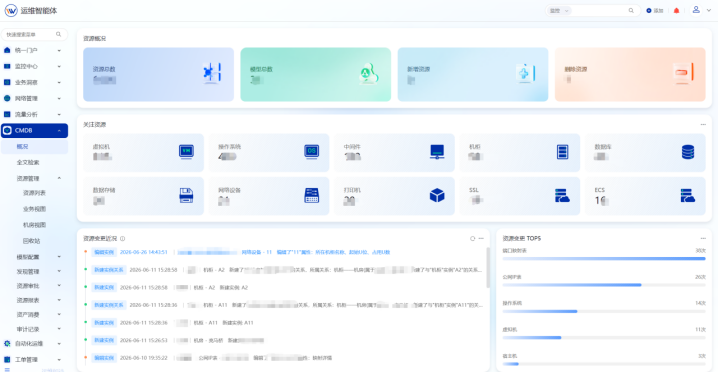The height and width of the screenshot is (373, 718).
Task: Click the change log vertical scrollbar
Action: (x=488, y=268)
